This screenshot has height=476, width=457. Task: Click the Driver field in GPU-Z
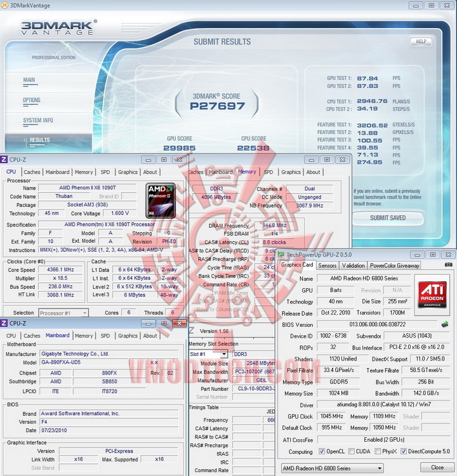383,405
